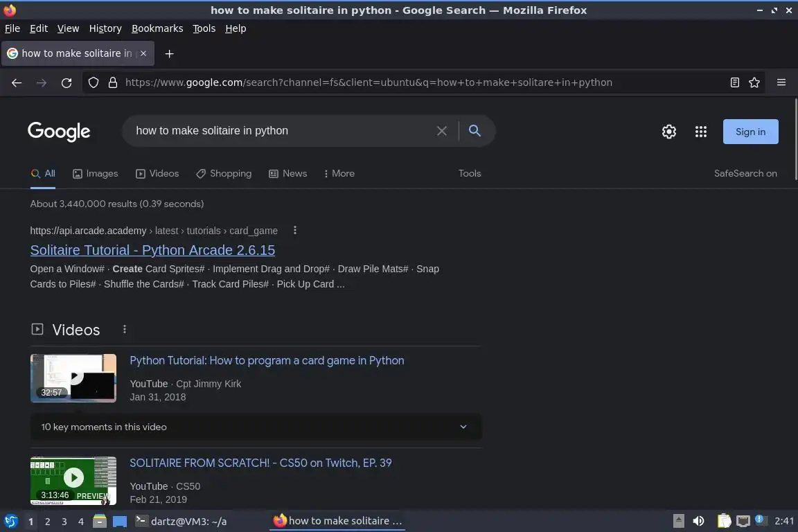Switch to workspace 2
This screenshot has width=798, height=532.
click(x=47, y=522)
